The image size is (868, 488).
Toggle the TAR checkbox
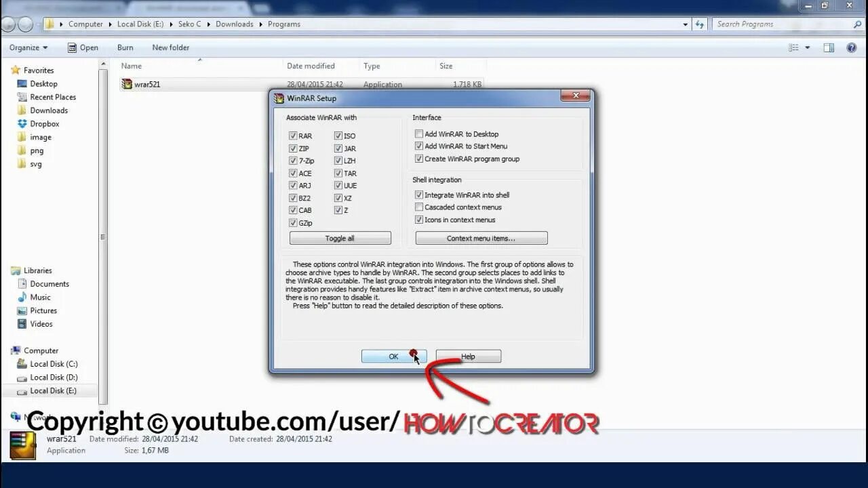click(338, 173)
